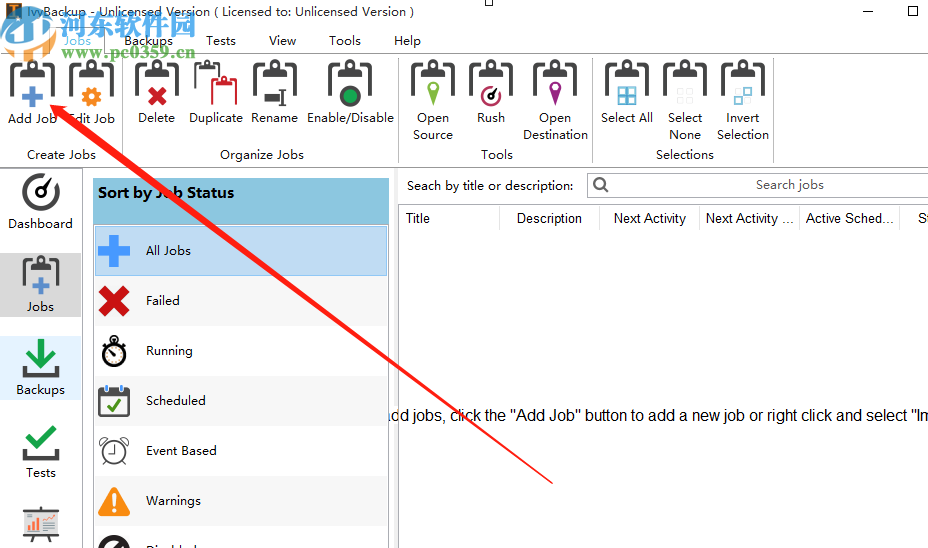The height and width of the screenshot is (548, 928).
Task: Open the View ribbon tab
Action: click(x=282, y=41)
